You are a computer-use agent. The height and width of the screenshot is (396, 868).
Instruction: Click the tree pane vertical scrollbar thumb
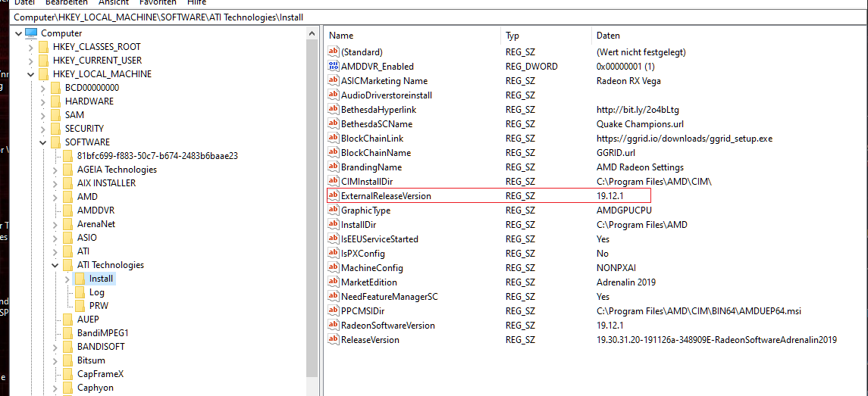[312, 209]
